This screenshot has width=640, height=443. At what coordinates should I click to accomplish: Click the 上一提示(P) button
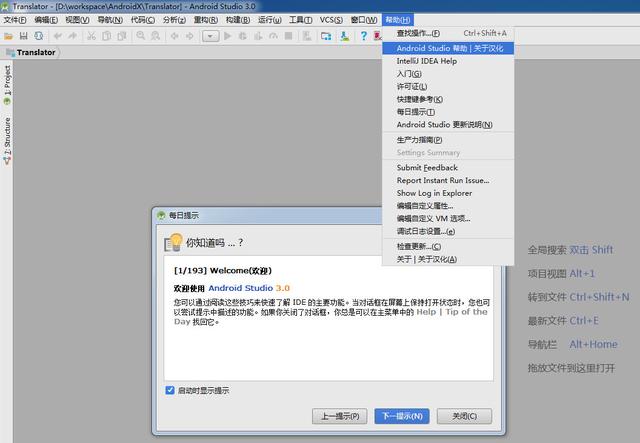tap(340, 416)
